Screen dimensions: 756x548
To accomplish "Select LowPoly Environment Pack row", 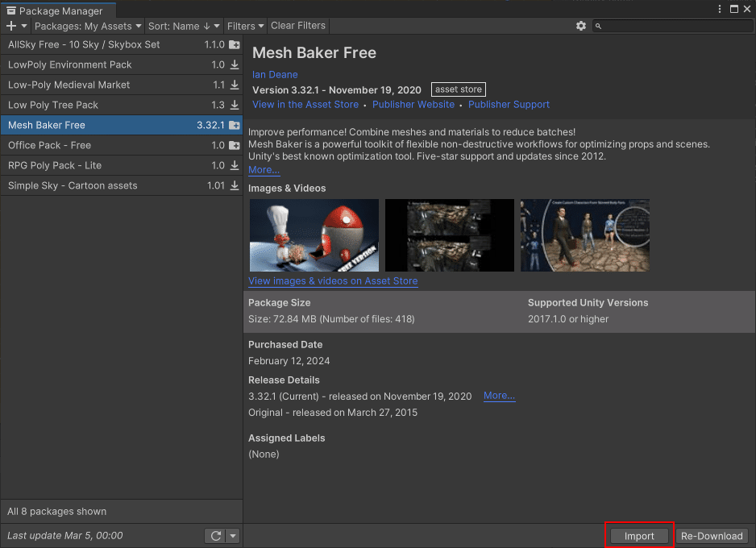I will (122, 64).
